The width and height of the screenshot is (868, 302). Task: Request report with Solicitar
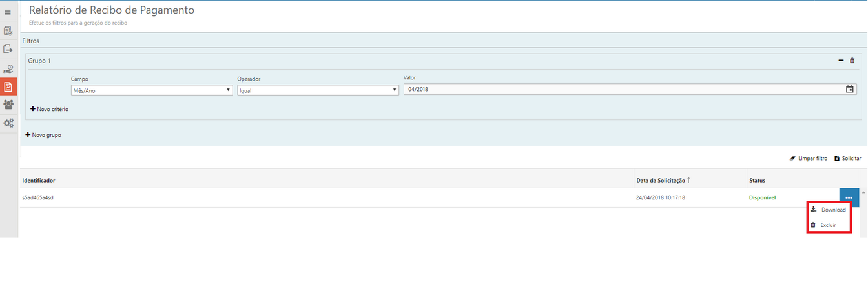848,158
